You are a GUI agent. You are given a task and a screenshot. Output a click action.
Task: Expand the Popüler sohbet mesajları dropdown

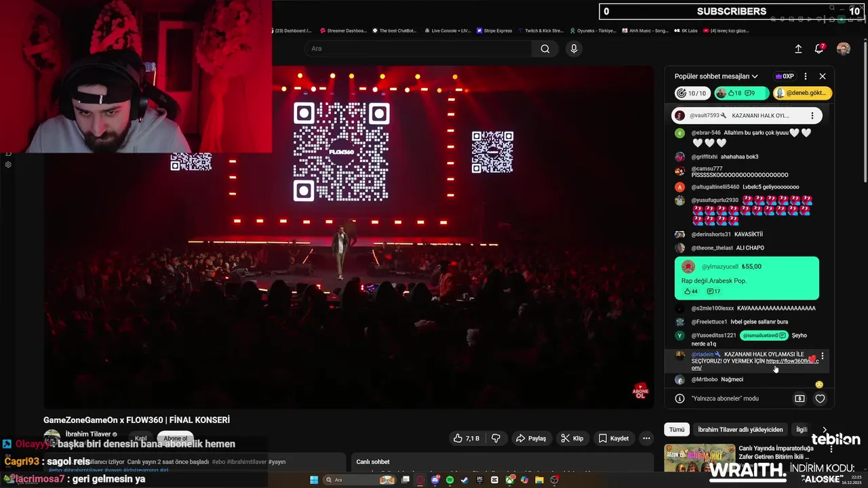(x=716, y=77)
